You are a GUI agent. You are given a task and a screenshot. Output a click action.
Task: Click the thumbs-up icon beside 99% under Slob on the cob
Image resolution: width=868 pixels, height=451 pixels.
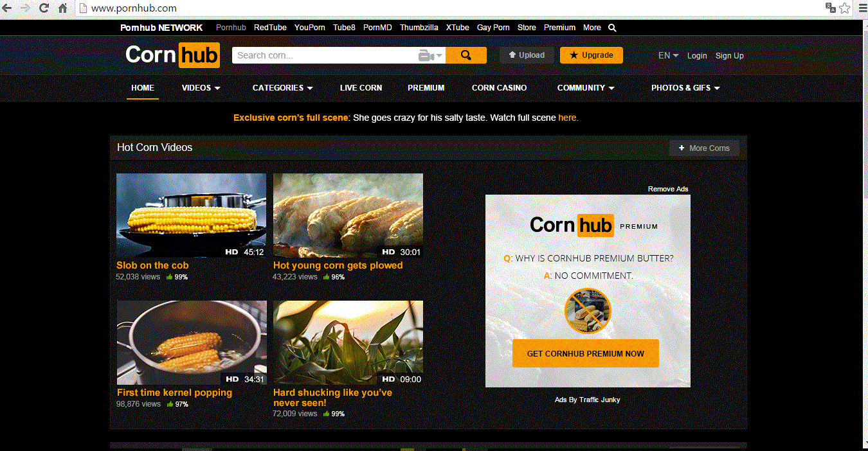(x=170, y=277)
